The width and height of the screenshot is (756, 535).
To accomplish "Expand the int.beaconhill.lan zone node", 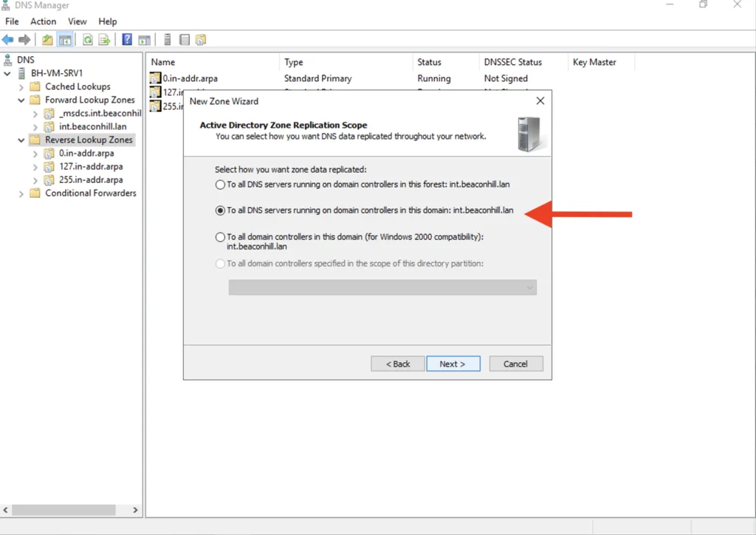I will [35, 127].
